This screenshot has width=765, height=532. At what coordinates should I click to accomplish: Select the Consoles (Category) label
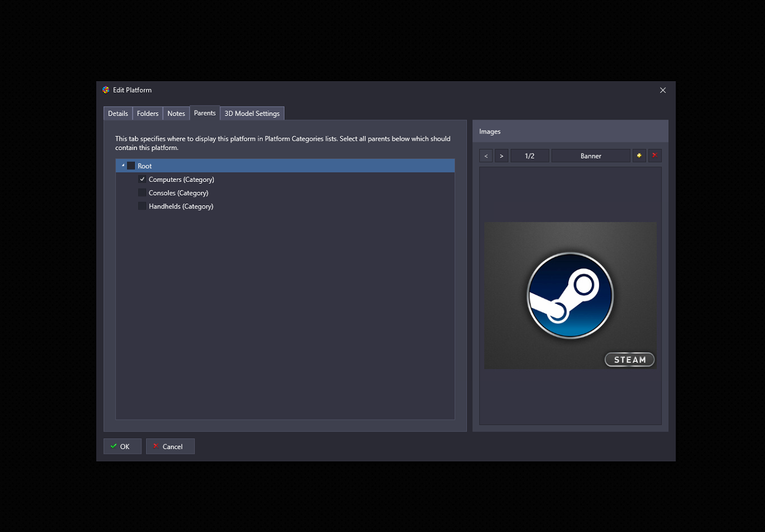178,193
